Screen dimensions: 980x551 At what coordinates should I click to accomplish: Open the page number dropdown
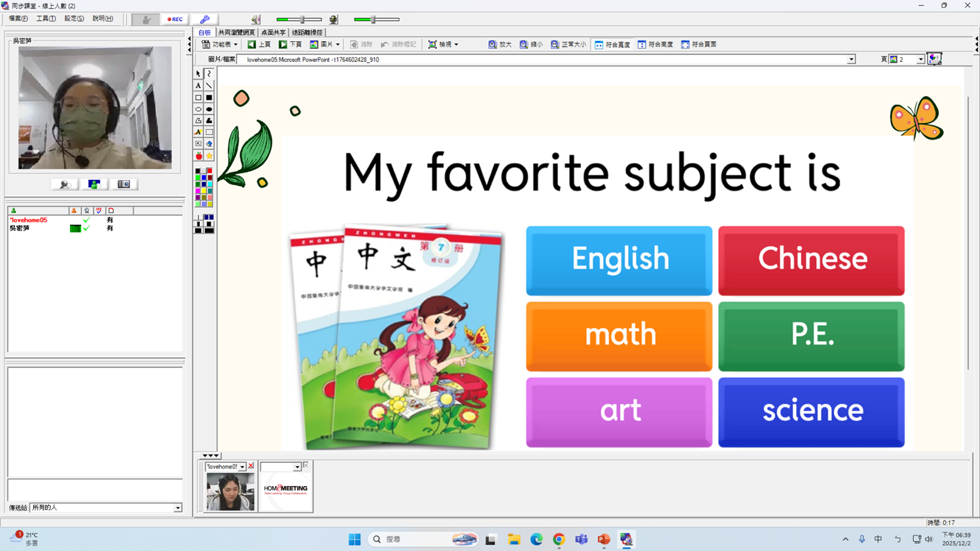(x=920, y=59)
